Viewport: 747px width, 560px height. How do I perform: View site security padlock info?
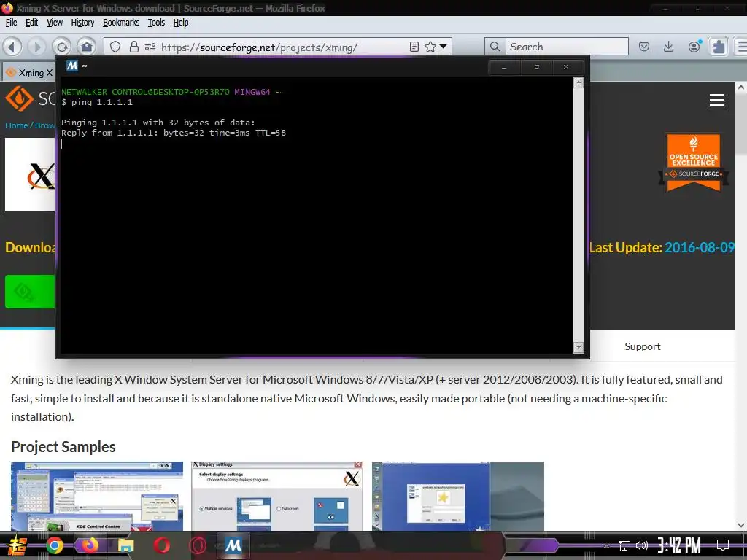pos(134,47)
